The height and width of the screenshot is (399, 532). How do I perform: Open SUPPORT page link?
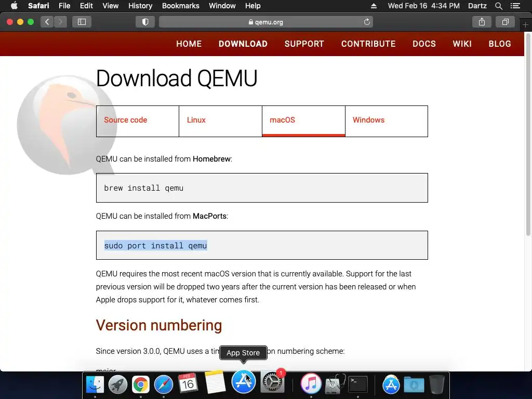(304, 44)
